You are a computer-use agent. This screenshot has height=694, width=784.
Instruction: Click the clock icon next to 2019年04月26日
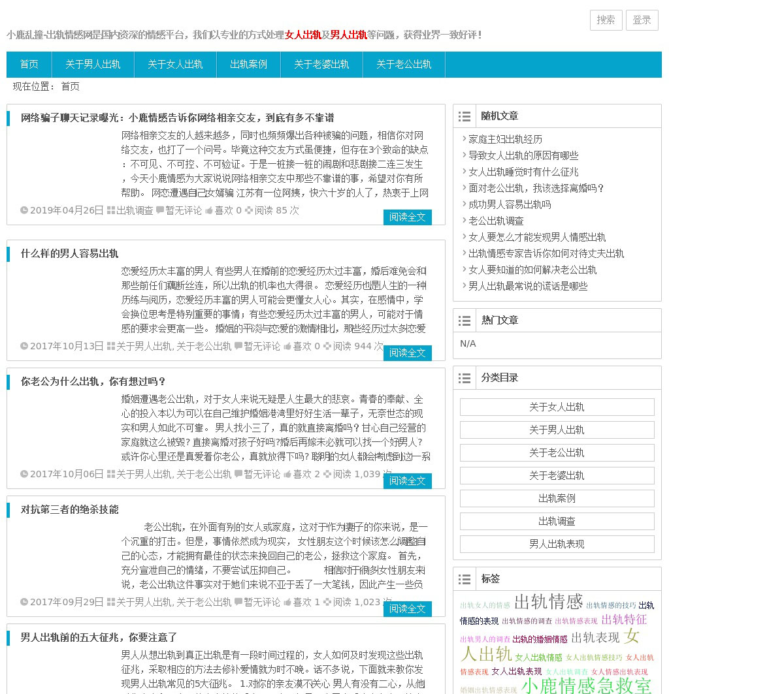(24, 210)
